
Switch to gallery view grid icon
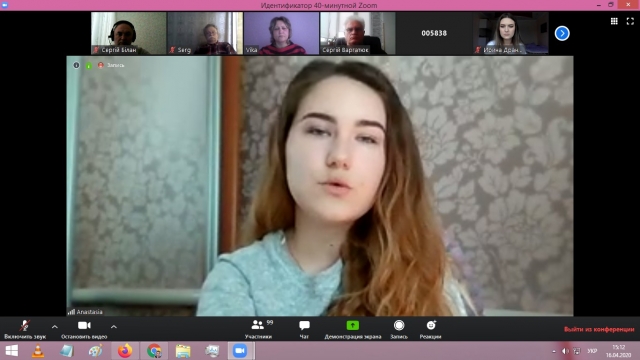(614, 21)
